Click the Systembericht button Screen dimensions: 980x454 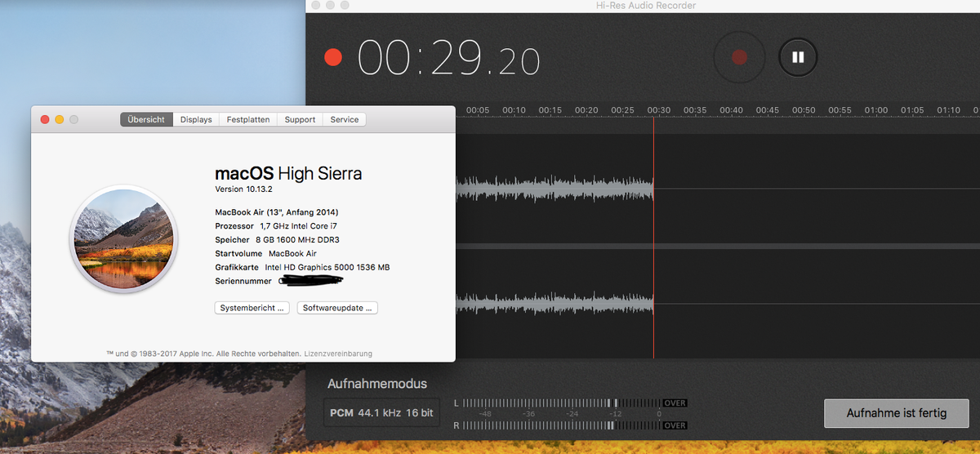tap(253, 308)
